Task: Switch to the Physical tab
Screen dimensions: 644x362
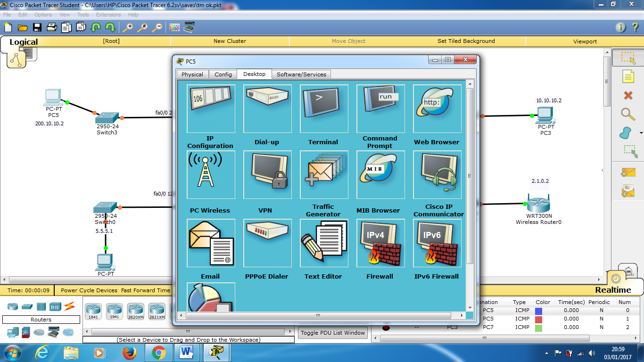Action: 192,74
